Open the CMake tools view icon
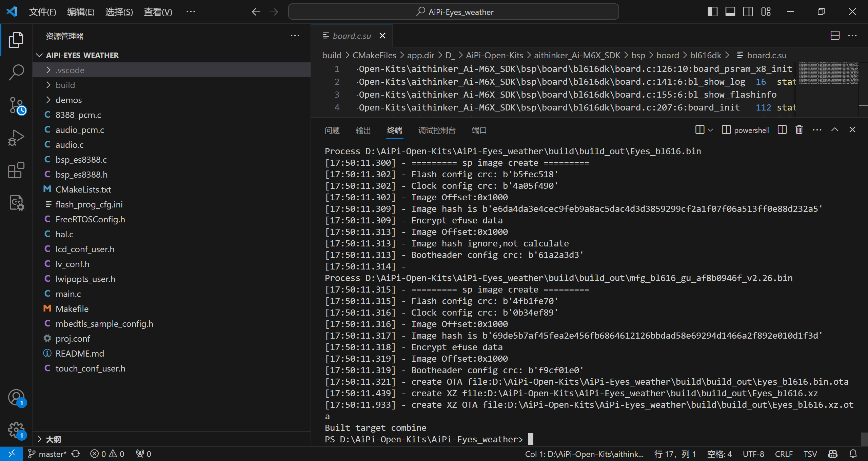This screenshot has height=461, width=868. pos(16,203)
